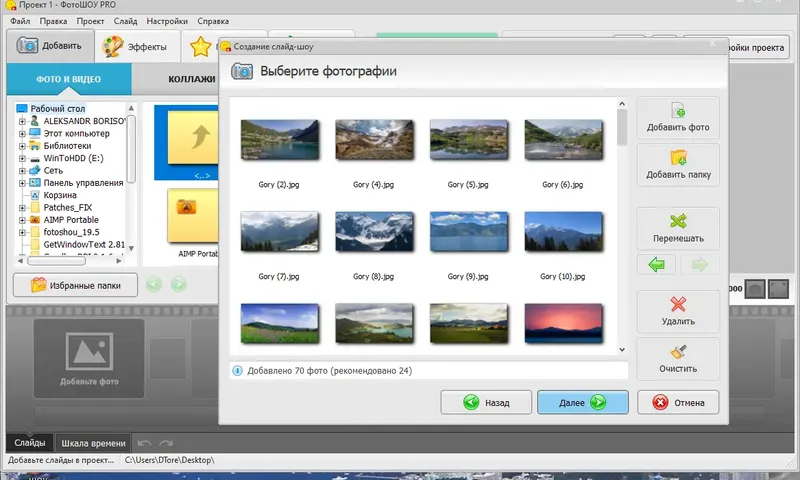
Task: Select the Gory (7).jpg thumbnail
Action: point(280,232)
